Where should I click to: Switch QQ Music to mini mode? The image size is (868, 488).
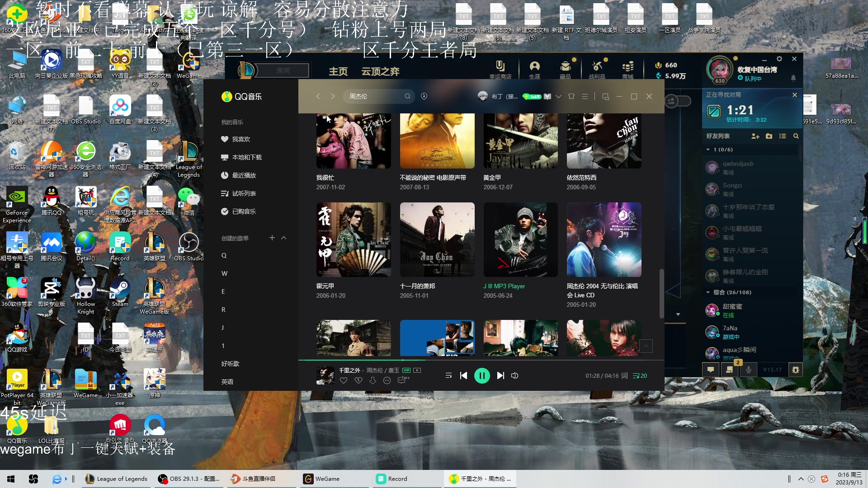(606, 96)
